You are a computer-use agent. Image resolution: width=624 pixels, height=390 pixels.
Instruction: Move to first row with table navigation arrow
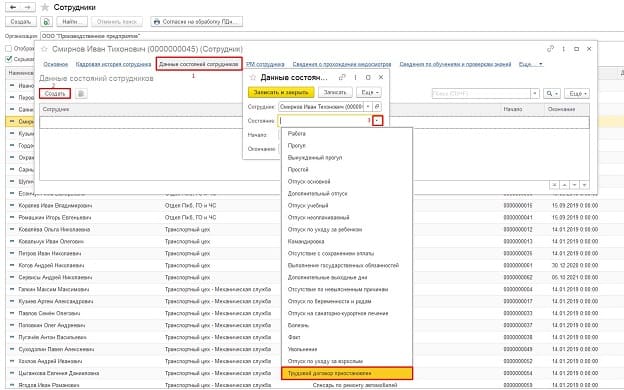point(554,185)
